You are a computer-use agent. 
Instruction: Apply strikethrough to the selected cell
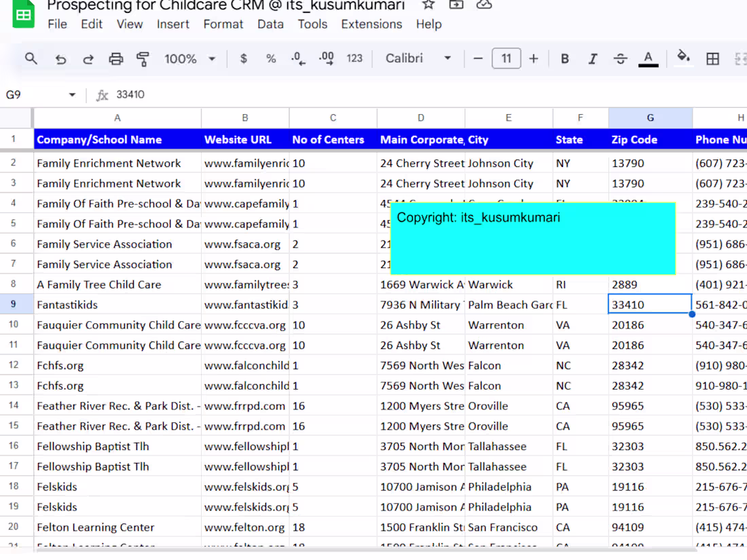pyautogui.click(x=620, y=58)
